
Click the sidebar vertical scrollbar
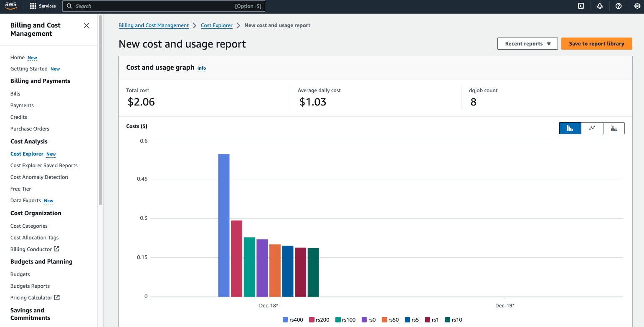tap(101, 111)
